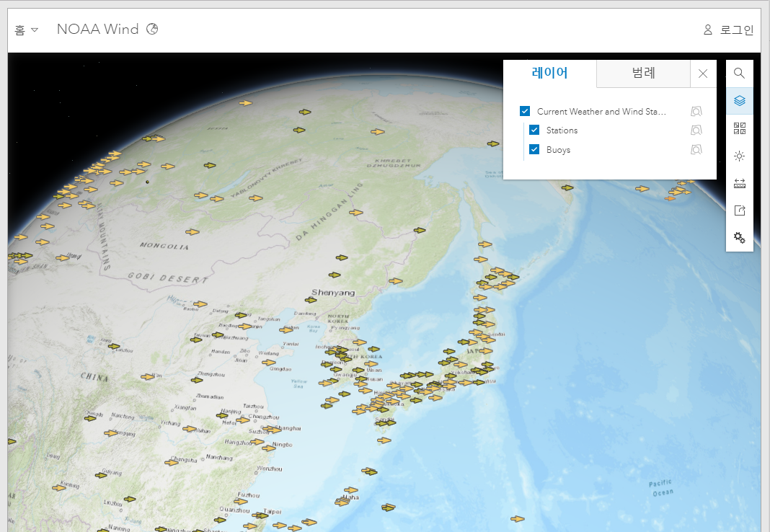Uncheck the Buoys sublayer
The width and height of the screenshot is (770, 532).
click(534, 149)
